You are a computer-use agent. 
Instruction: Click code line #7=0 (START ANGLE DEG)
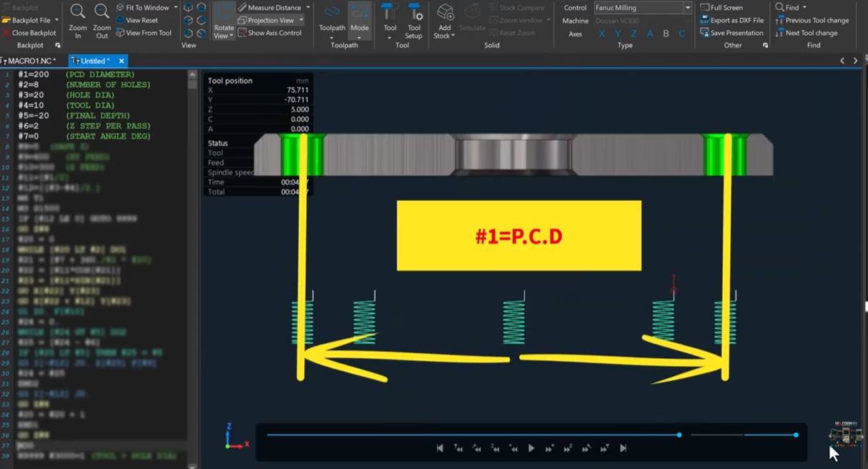coord(84,136)
